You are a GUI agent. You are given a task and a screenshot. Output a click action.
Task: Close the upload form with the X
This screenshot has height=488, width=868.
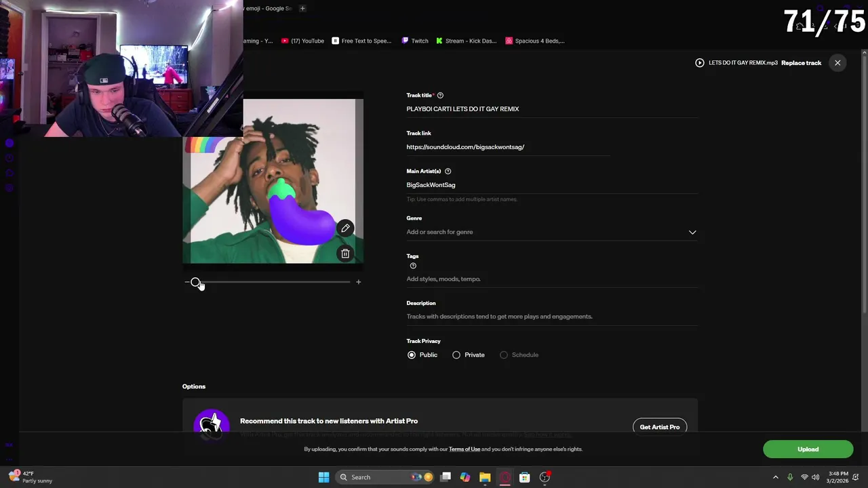tap(837, 63)
